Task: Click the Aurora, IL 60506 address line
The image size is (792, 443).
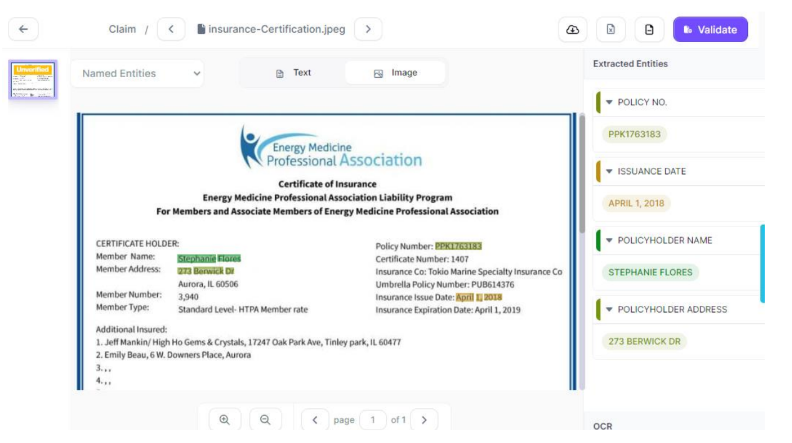Action: pyautogui.click(x=208, y=284)
